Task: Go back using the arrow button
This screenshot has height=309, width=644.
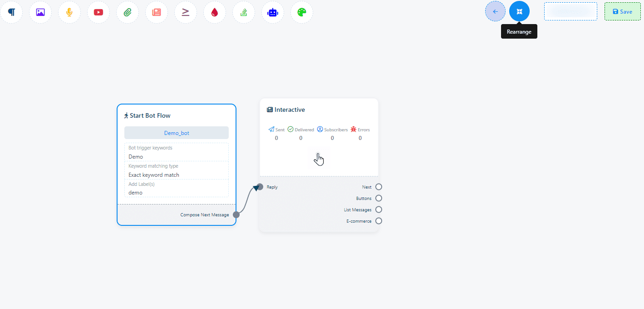Action: pyautogui.click(x=495, y=11)
